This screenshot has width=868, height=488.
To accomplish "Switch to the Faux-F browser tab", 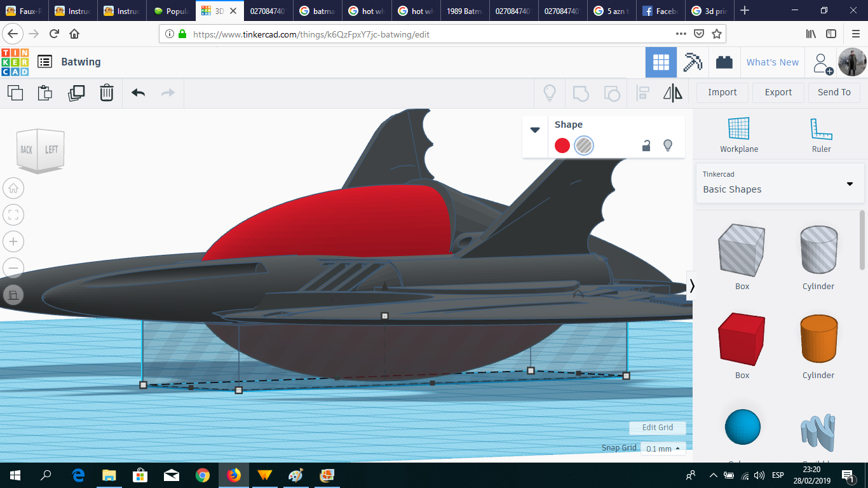I will click(24, 11).
